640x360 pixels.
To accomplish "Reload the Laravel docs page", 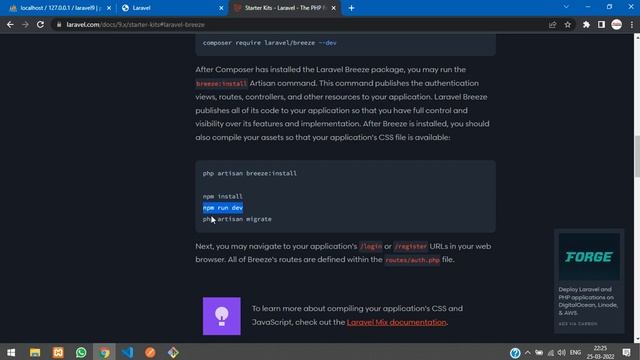I will pos(40,24).
